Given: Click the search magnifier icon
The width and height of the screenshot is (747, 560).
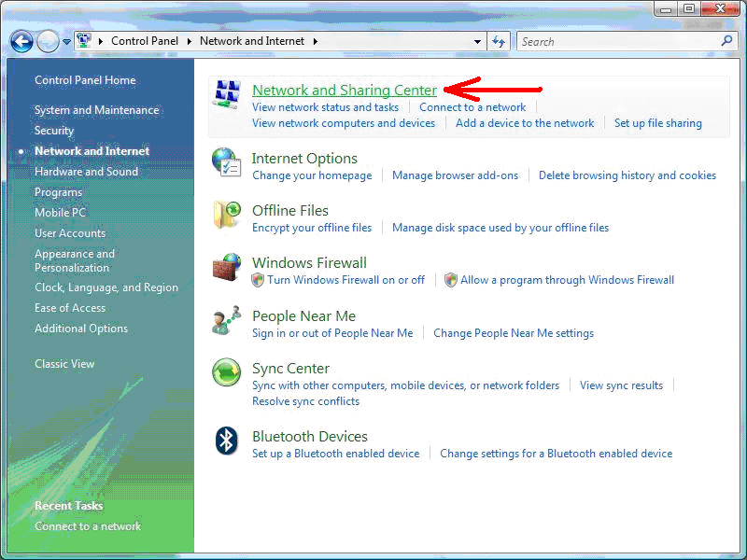Looking at the screenshot, I should pos(726,41).
